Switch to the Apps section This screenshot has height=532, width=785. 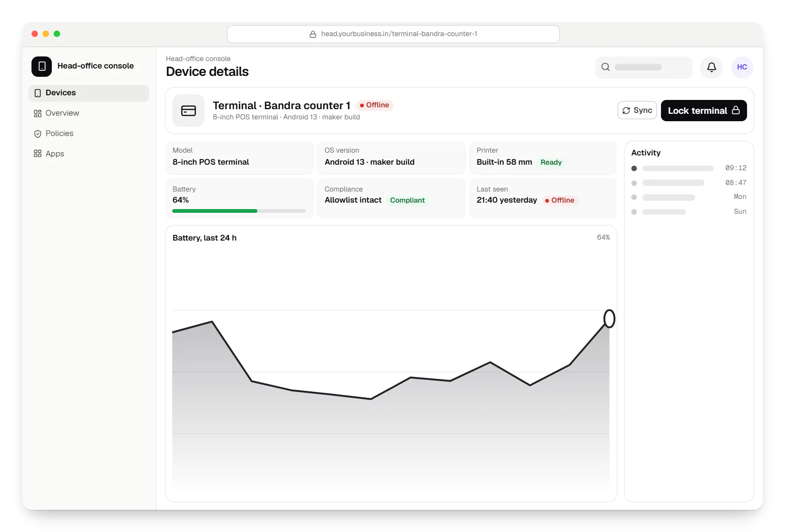(89, 154)
